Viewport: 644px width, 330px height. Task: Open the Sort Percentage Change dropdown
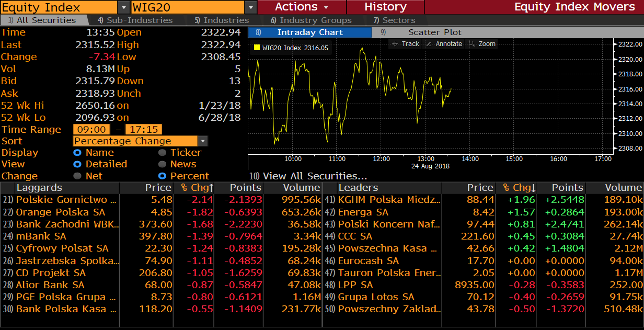203,141
